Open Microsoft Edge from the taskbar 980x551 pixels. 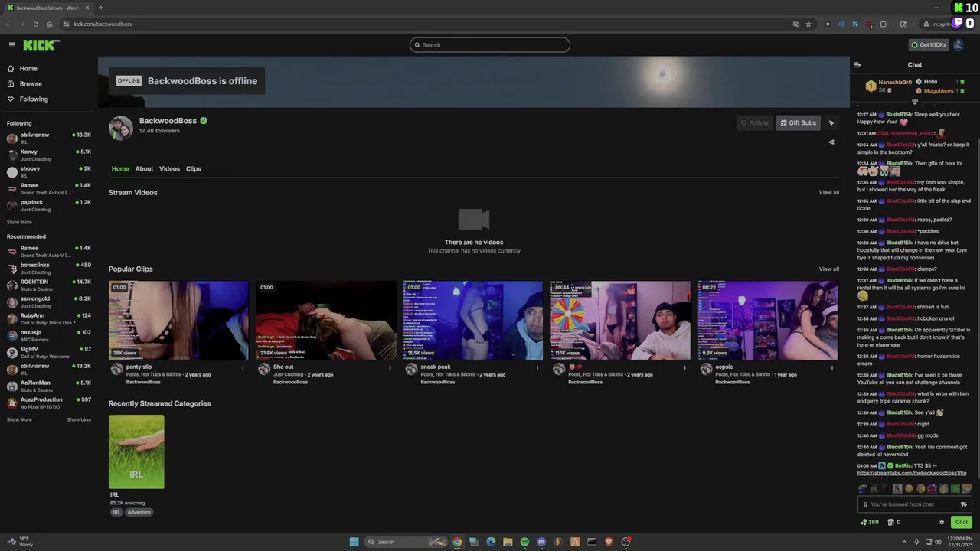pyautogui.click(x=491, y=542)
